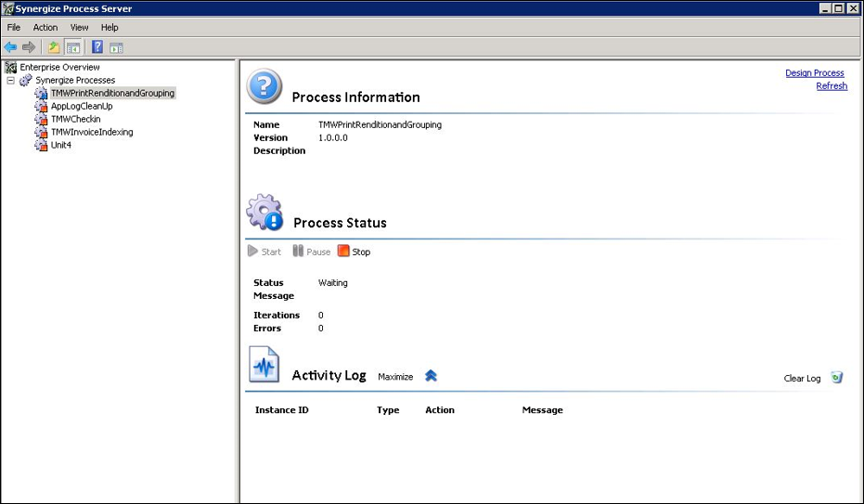Click the Name value in Process Information
864x504 pixels.
coord(380,125)
